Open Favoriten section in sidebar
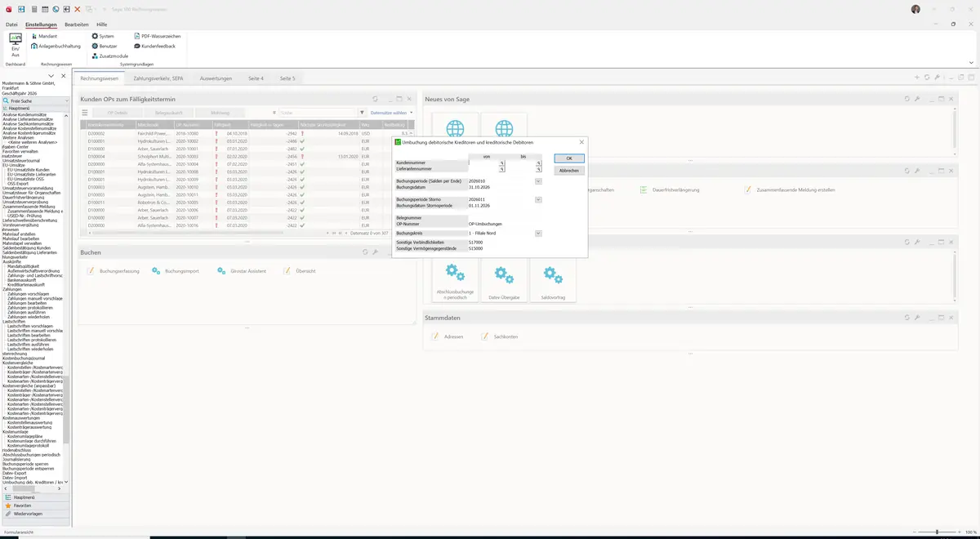This screenshot has height=539, width=980. pyautogui.click(x=34, y=506)
